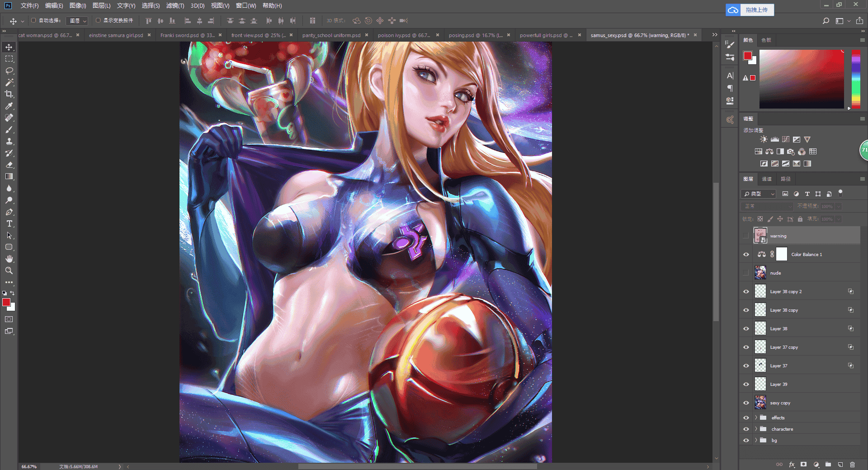Select the Lasso tool

[x=9, y=71]
